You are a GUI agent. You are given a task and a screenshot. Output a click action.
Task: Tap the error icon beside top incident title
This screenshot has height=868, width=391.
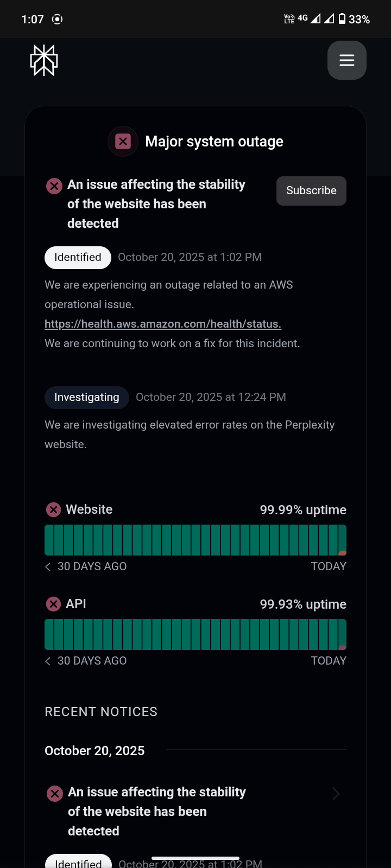coord(54,186)
